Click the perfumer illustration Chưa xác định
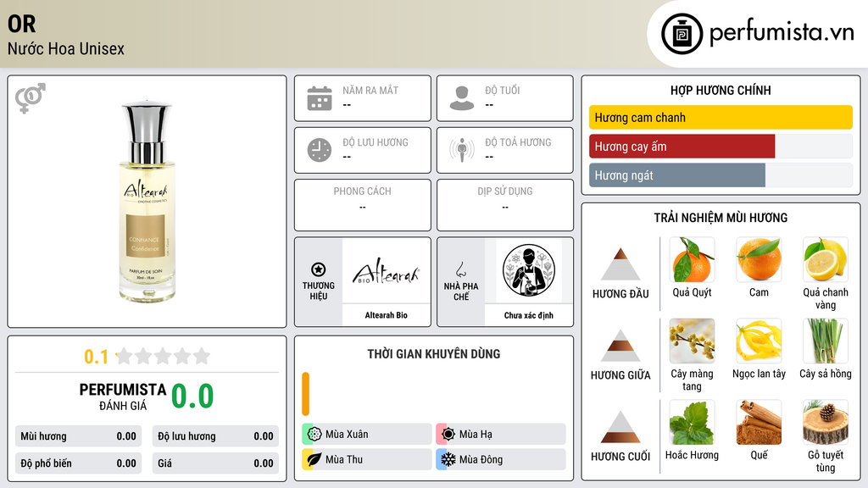 click(x=529, y=271)
